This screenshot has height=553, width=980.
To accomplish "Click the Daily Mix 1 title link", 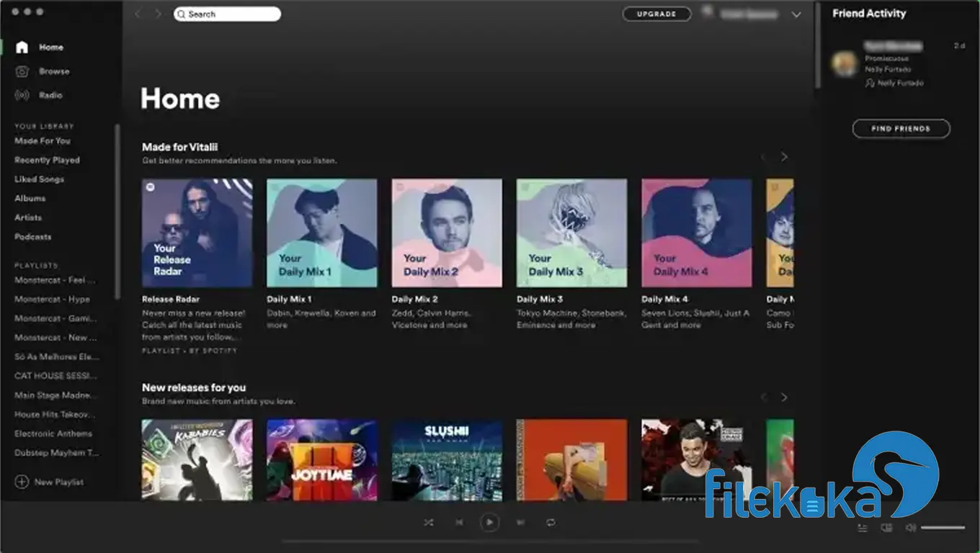I will [x=289, y=299].
